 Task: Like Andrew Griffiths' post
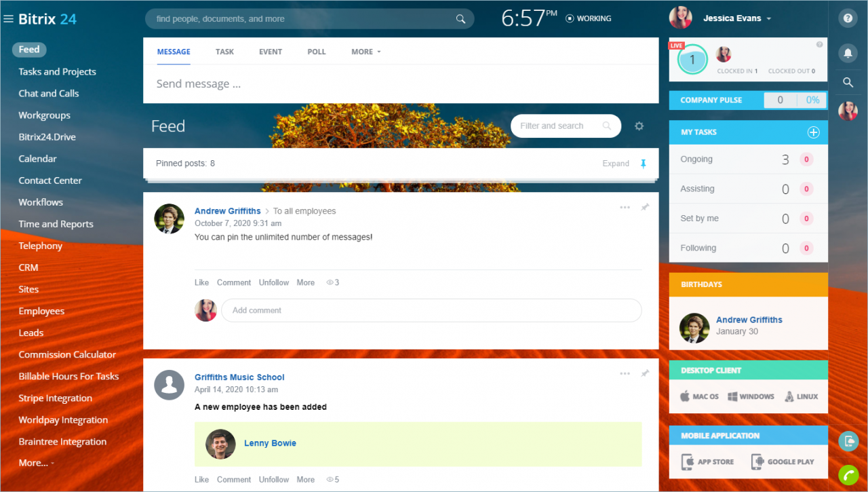pos(201,282)
